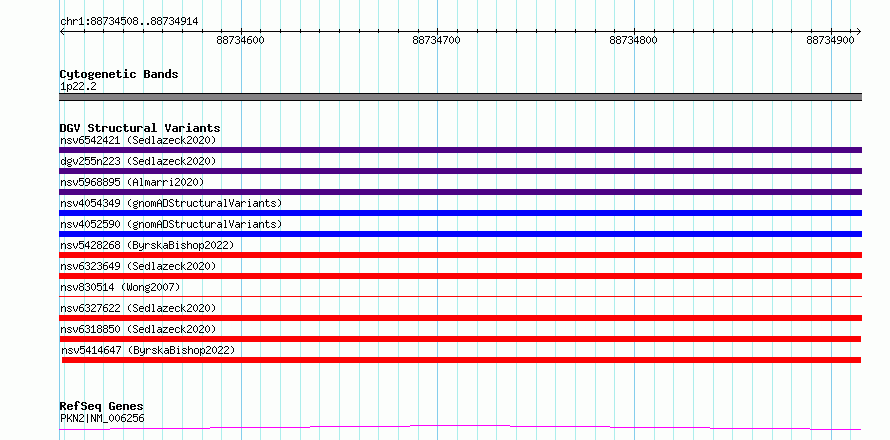Open the nsv5968895 (Almarri2020) variant label
The width and height of the screenshot is (890, 440).
[132, 182]
